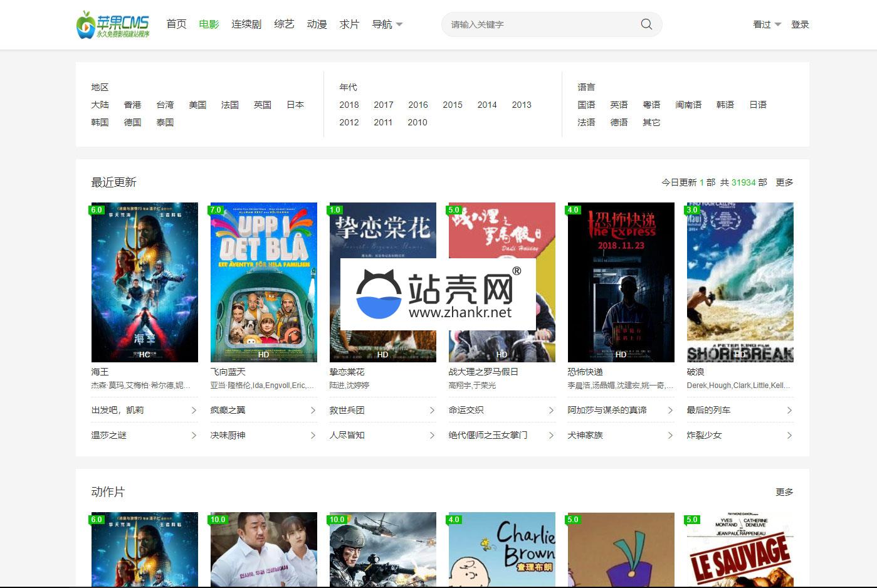The width and height of the screenshot is (877, 588).
Task: Filter by region 大陆
Action: 100,105
